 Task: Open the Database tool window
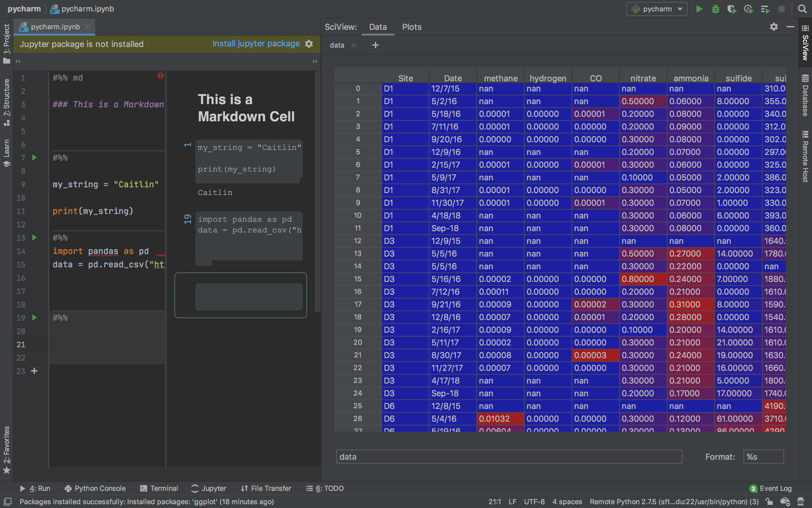pyautogui.click(x=805, y=96)
